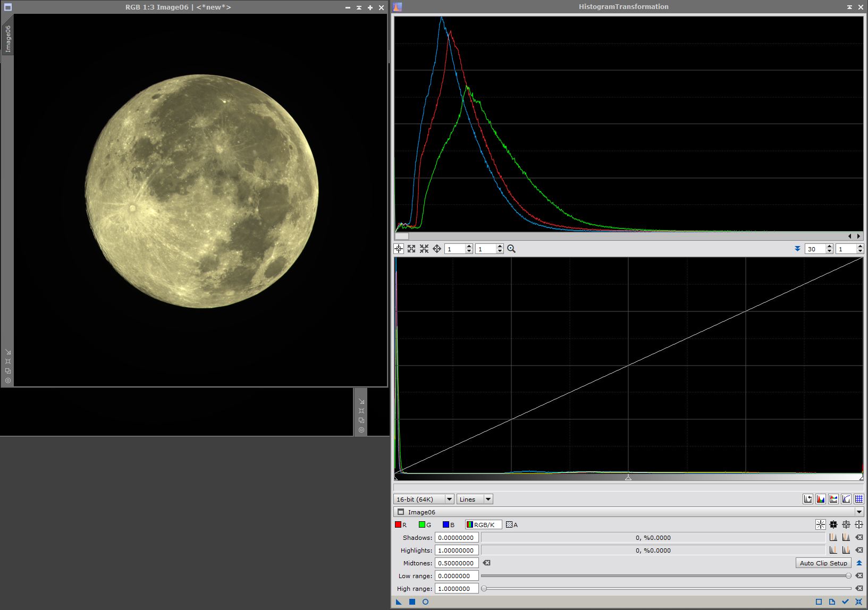
Task: Click the Shadows value input field
Action: (457, 537)
